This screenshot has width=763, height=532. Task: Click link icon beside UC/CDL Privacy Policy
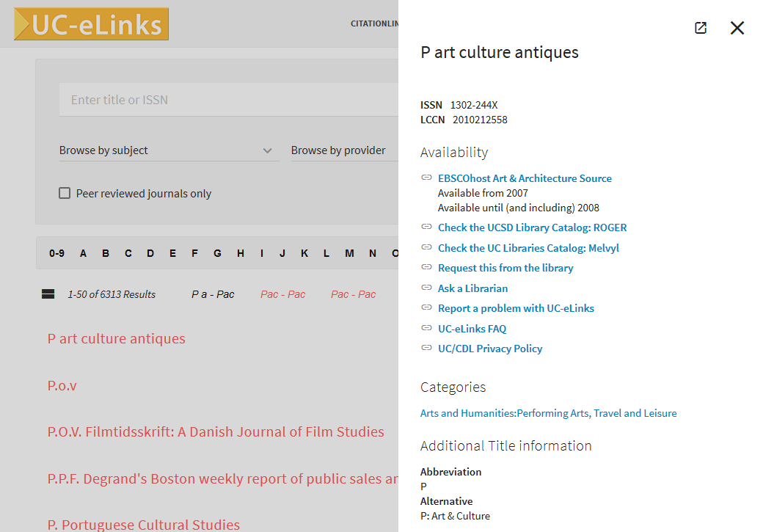point(427,348)
